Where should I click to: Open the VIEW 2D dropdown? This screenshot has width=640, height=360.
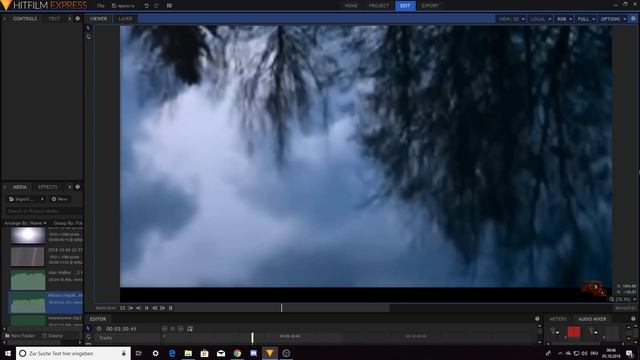click(511, 19)
